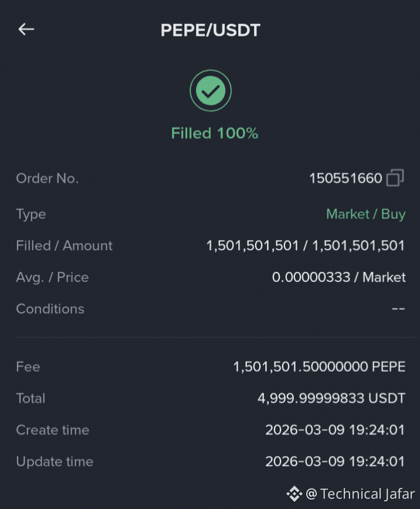Viewport: 420px width, 509px height.
Task: Tap the Total label
Action: point(31,398)
